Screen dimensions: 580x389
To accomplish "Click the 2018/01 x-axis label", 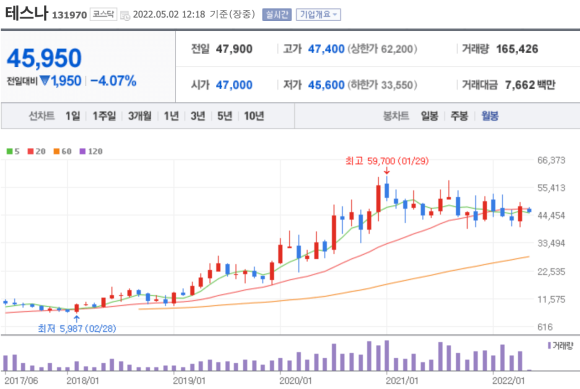I will click(83, 380).
